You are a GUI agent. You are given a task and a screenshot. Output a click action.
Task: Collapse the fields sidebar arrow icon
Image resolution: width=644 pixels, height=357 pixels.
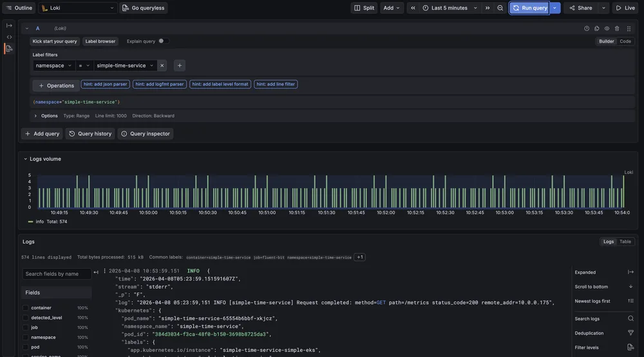pyautogui.click(x=96, y=272)
